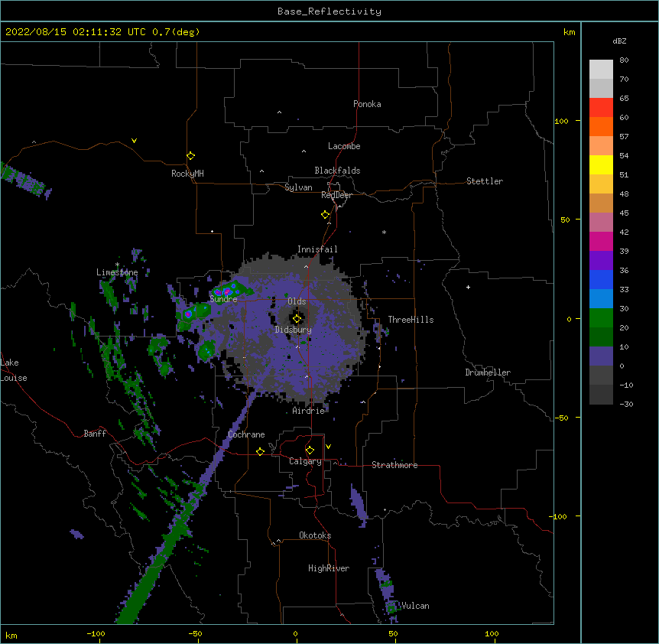This screenshot has height=644, width=659.
Task: Click the asterisk marker above Limestone
Action: click(117, 265)
